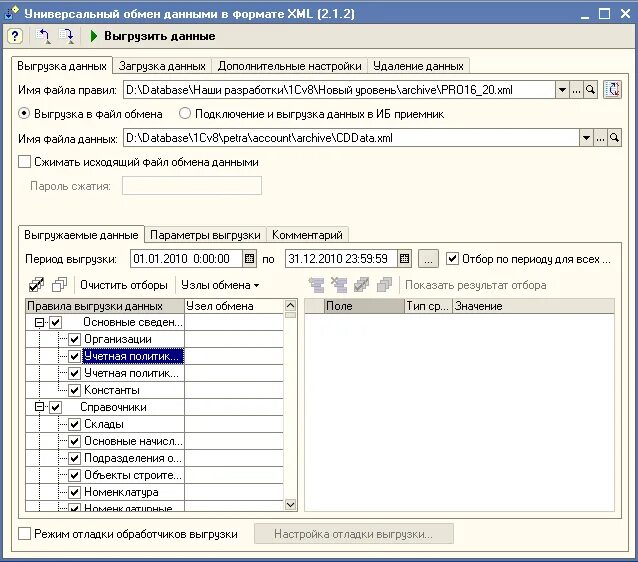This screenshot has width=638, height=562.
Task: Browse for rules file with ellipsis button
Action: click(576, 90)
